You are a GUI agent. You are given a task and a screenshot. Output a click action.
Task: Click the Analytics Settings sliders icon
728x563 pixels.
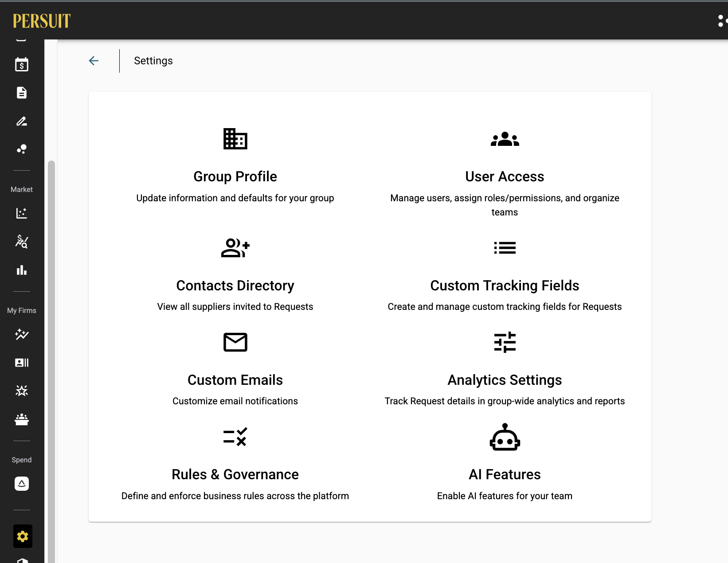(x=505, y=342)
